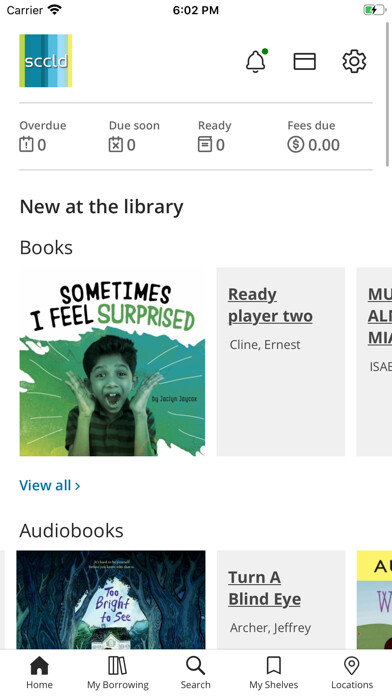This screenshot has height=696, width=392.
Task: Open the notifications bell icon
Action: [x=256, y=61]
